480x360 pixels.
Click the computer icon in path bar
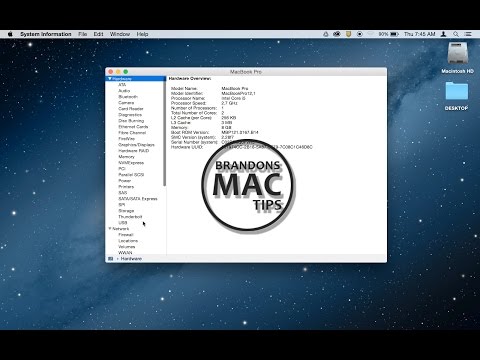111,259
